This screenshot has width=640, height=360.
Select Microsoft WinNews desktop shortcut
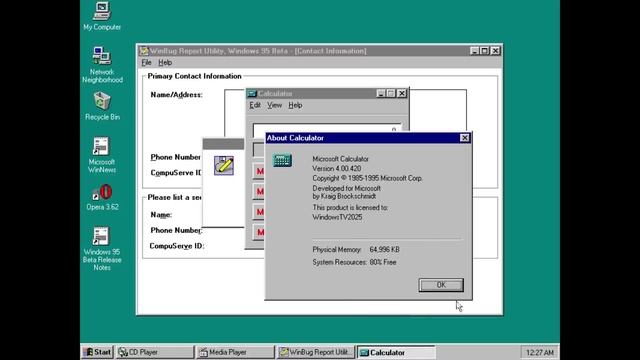pos(102,155)
